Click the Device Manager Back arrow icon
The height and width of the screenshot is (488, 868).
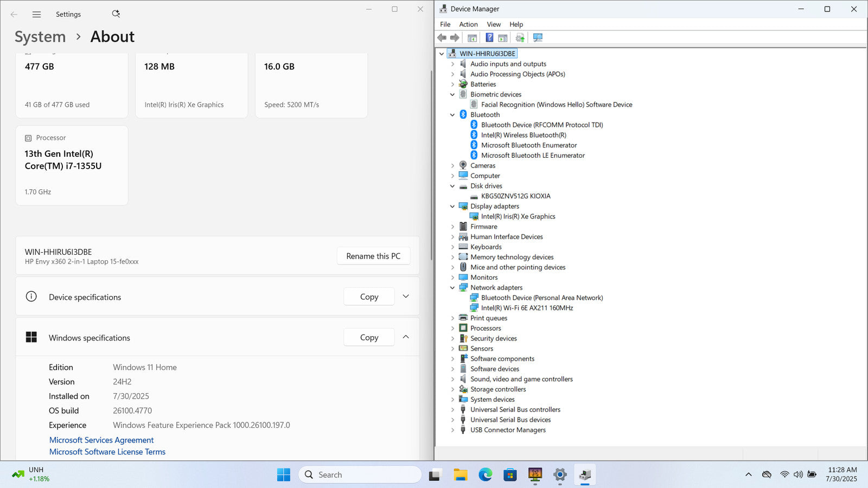click(x=442, y=37)
